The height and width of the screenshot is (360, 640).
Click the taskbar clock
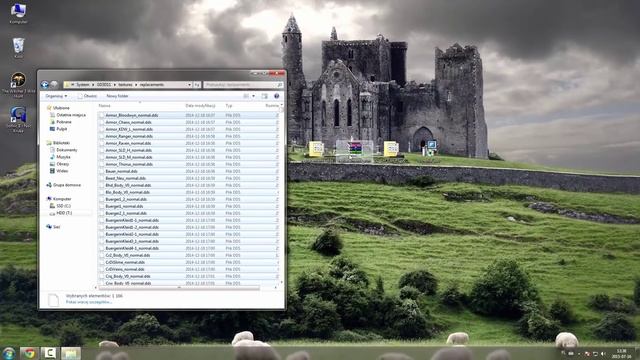coord(622,353)
